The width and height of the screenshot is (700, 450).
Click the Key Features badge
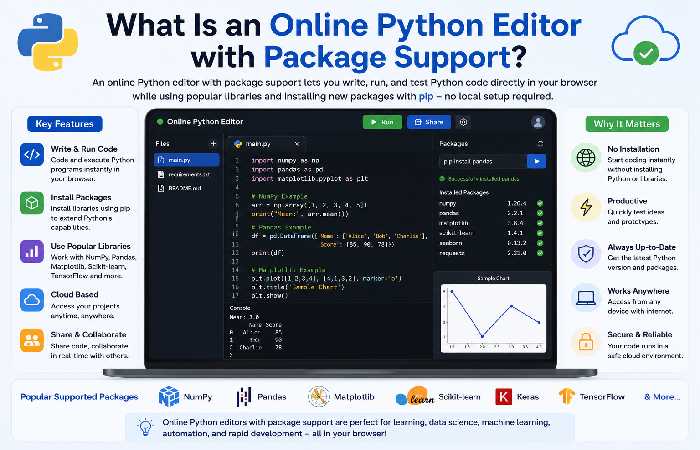point(65,124)
